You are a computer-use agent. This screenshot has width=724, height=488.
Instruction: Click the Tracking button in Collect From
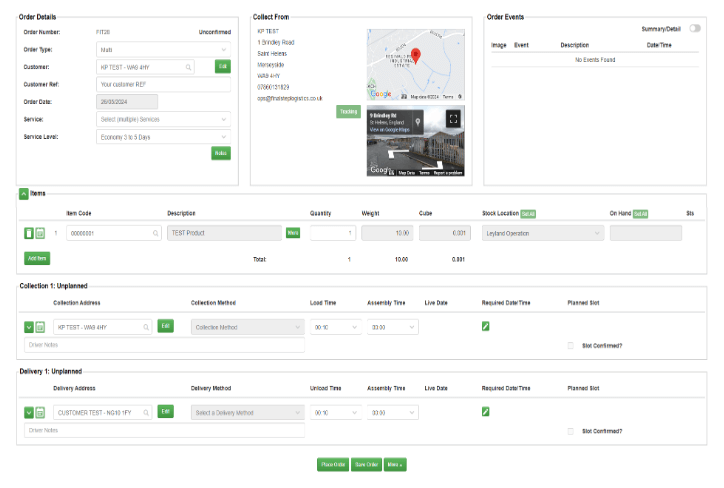click(x=348, y=112)
